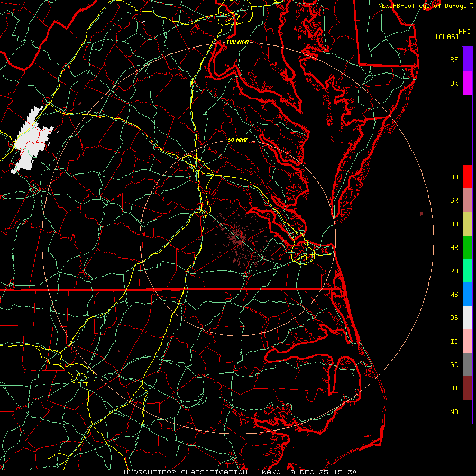Click the BD legend label
This screenshot has width=476, height=476.
(x=454, y=224)
